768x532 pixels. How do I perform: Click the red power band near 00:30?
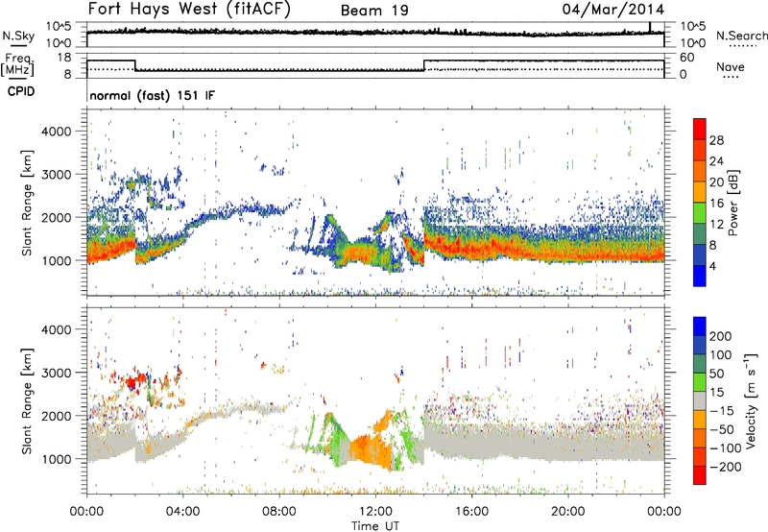(x=110, y=252)
